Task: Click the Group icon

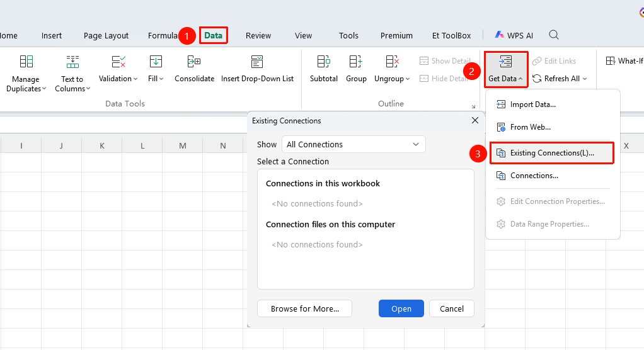Action: 355,62
